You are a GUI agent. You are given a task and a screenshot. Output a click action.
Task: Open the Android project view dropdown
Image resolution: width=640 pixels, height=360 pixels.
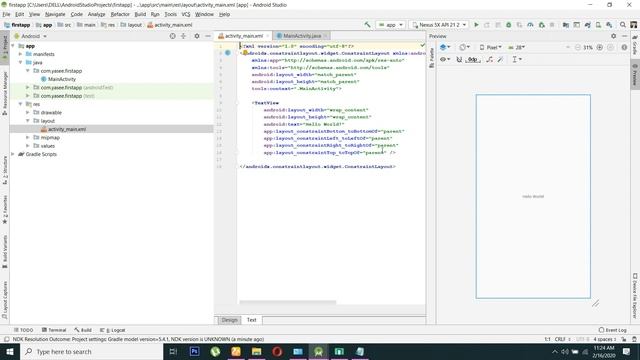(31, 36)
